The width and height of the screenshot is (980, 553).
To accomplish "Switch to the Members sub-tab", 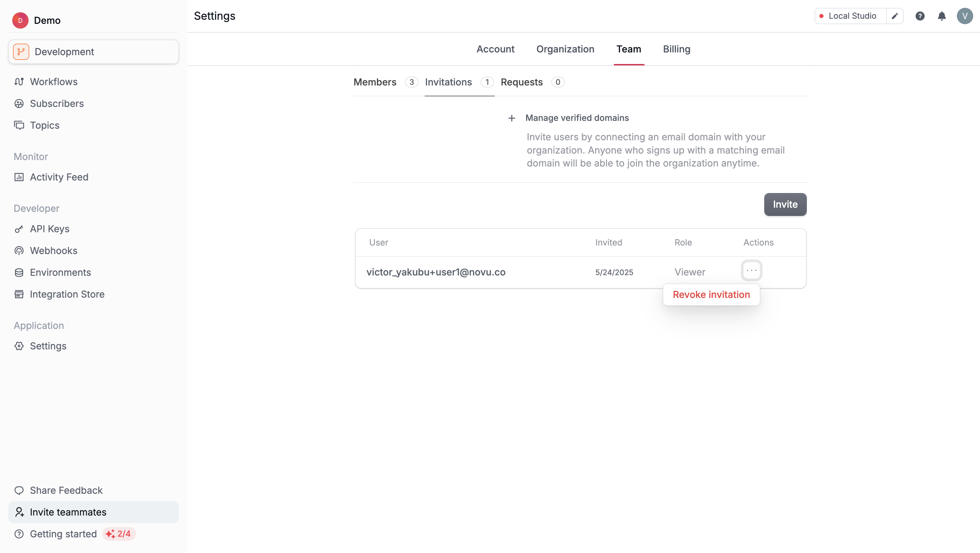I will (x=375, y=82).
